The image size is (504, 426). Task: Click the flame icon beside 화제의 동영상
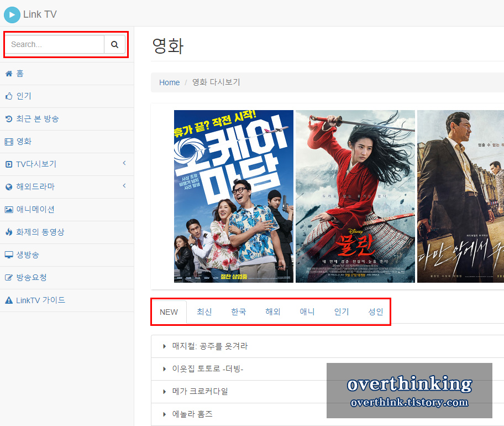point(9,232)
